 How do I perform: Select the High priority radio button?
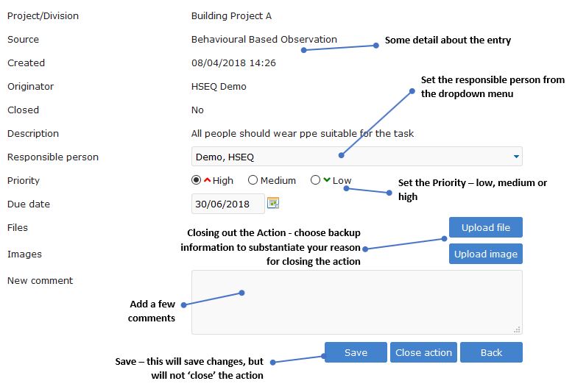[197, 180]
